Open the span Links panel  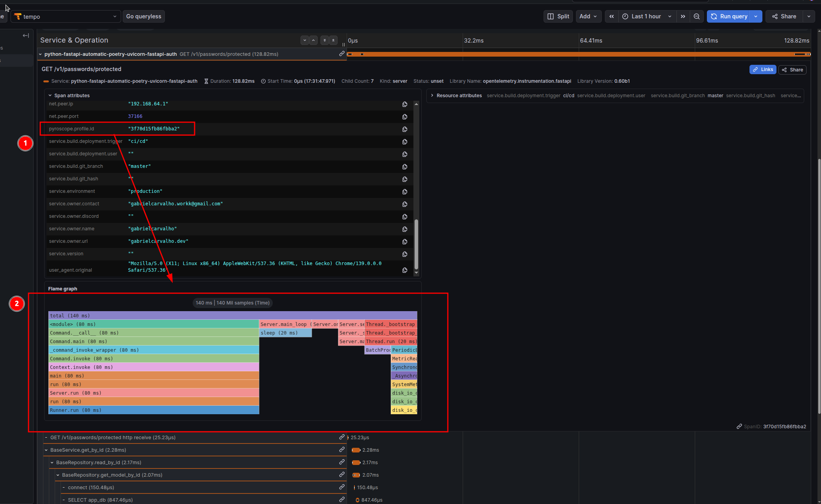click(x=762, y=69)
